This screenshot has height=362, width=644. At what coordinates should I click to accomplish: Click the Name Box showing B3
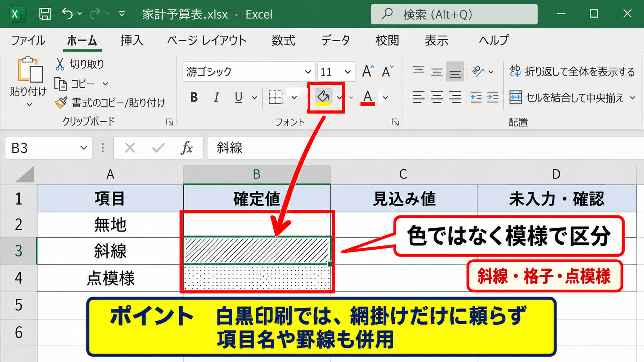pos(49,148)
